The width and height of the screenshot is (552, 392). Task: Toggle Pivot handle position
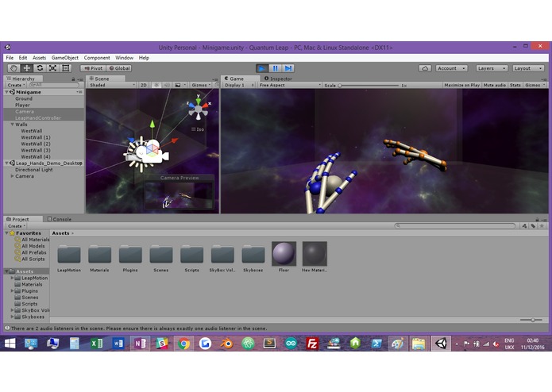pos(93,68)
